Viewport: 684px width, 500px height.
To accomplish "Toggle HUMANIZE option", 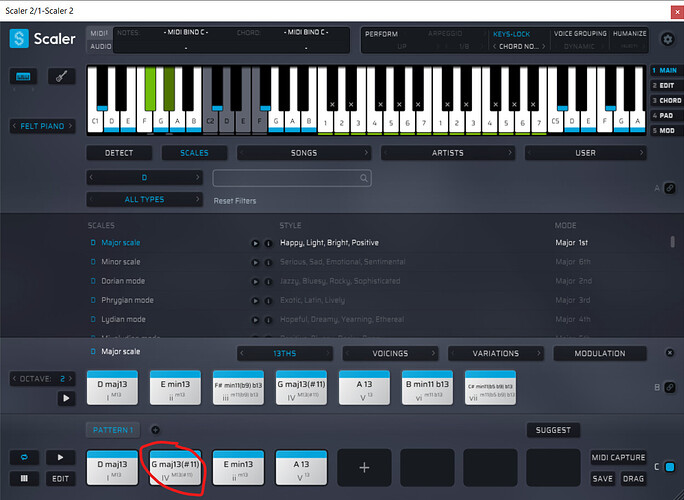I will (629, 34).
